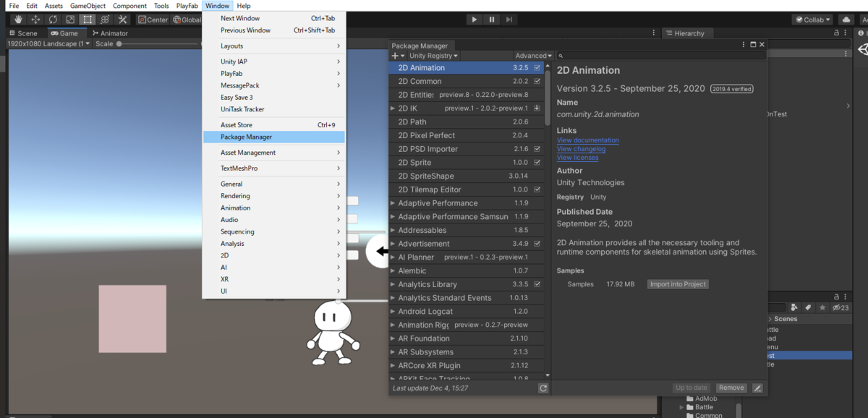This screenshot has width=868, height=418.
Task: Expand Addressables package versions
Action: tap(393, 230)
